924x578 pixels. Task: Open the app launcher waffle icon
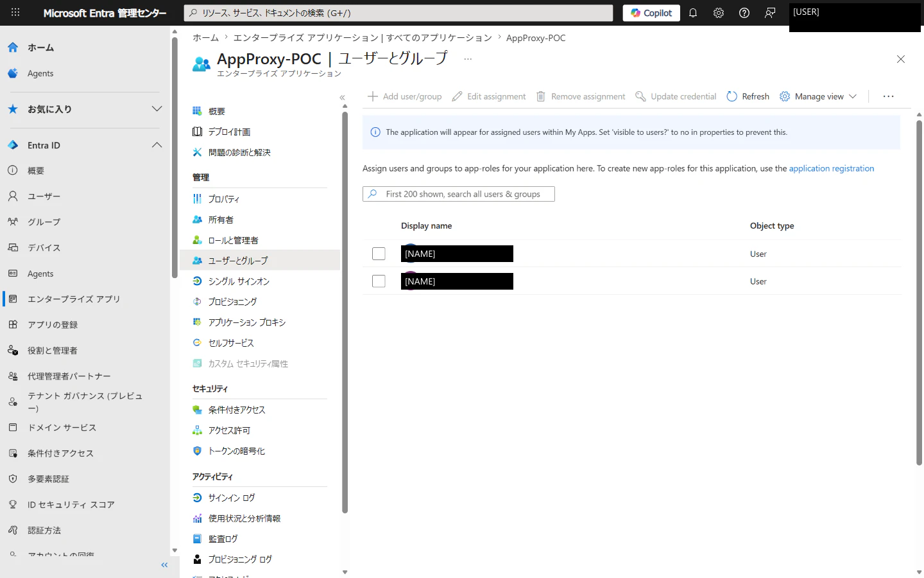(x=15, y=12)
